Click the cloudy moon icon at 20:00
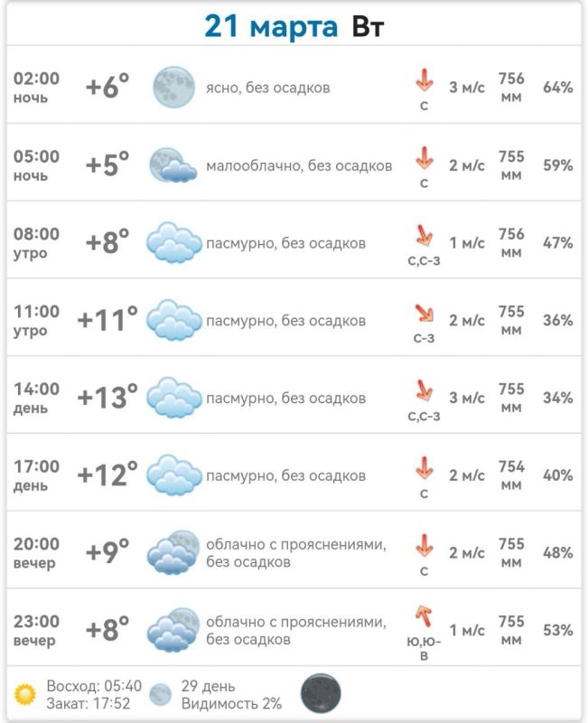This screenshot has height=723, width=588. point(173,552)
